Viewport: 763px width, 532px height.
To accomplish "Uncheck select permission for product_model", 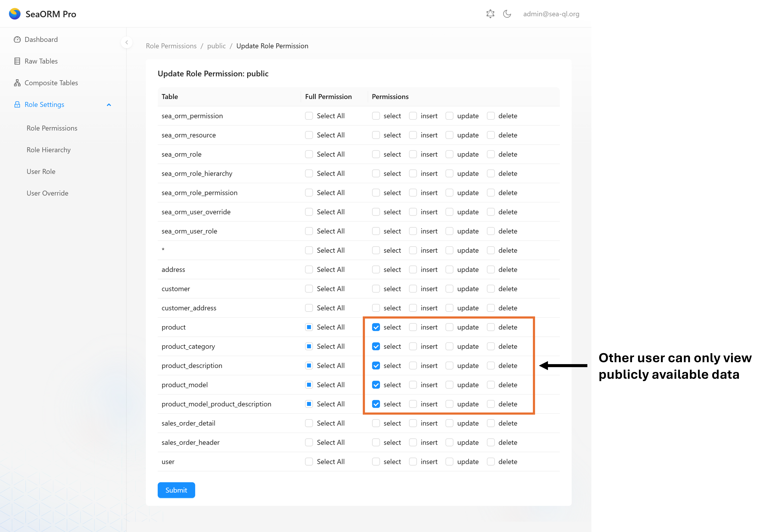I will [x=376, y=385].
